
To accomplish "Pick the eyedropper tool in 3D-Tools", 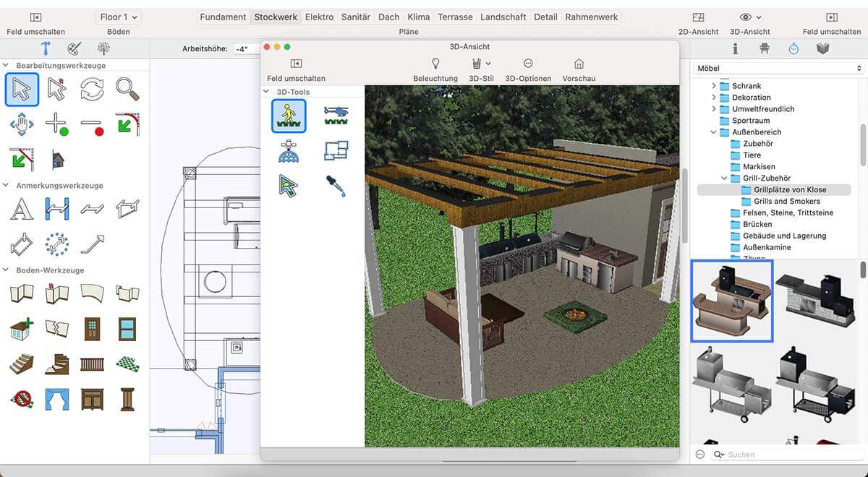I will pyautogui.click(x=336, y=186).
